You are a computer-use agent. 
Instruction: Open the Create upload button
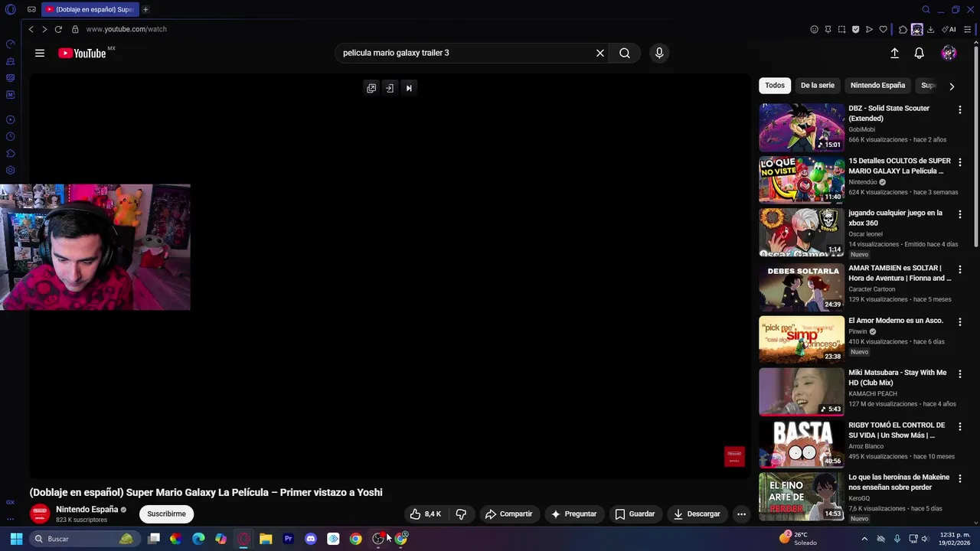(x=894, y=53)
